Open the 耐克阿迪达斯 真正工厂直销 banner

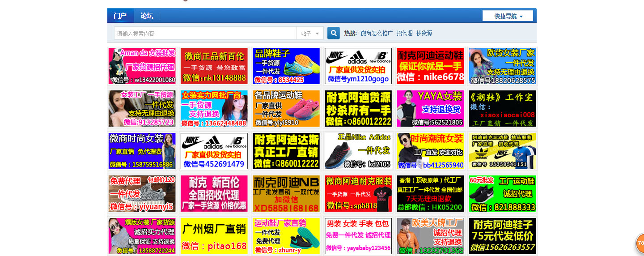click(286, 151)
